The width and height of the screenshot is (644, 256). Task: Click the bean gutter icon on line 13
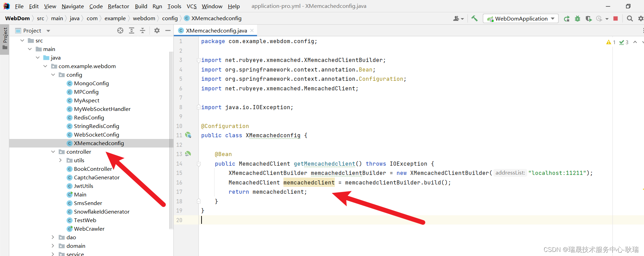click(188, 154)
